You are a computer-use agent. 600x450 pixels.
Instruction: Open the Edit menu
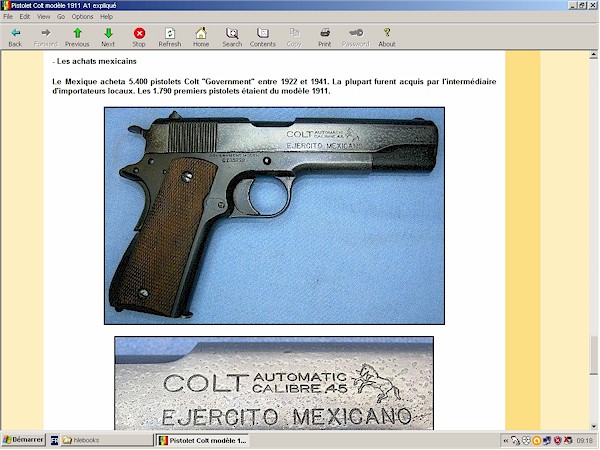click(25, 16)
